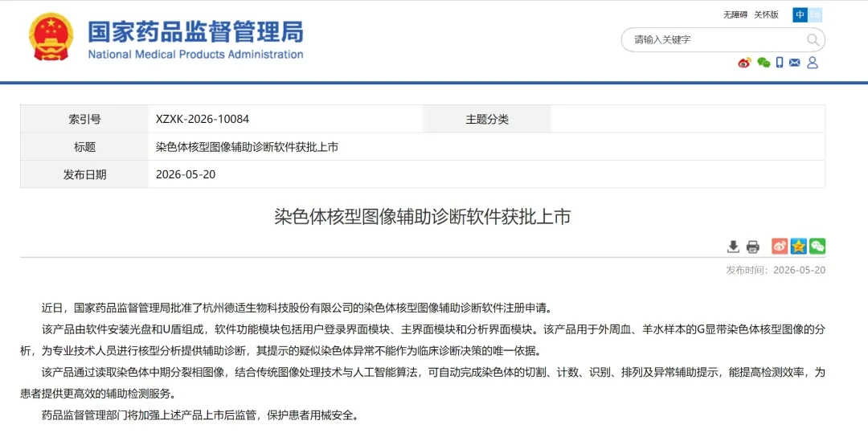
Task: Print the article using printer icon
Action: click(x=753, y=247)
